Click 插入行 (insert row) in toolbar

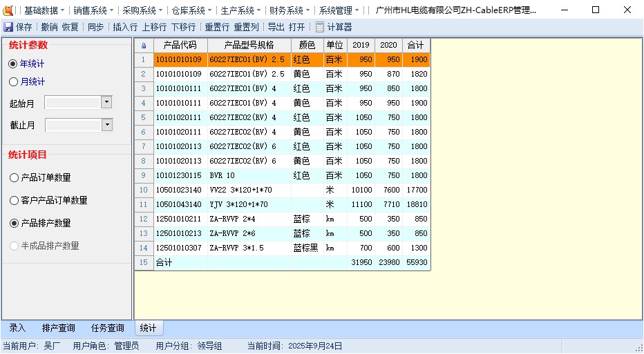click(125, 27)
